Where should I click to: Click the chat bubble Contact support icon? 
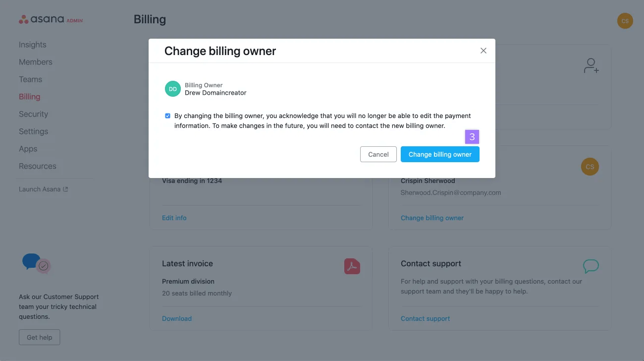coord(590,266)
